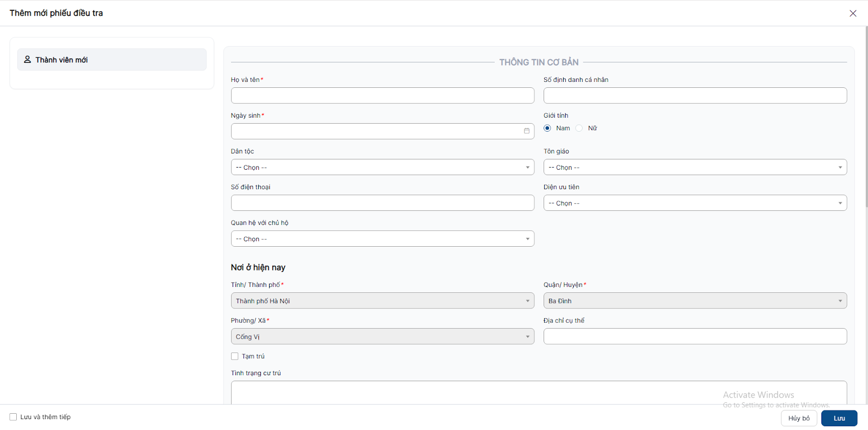Image resolution: width=868 pixels, height=430 pixels.
Task: Close the Thêm mới phiếu điều tra dialog
Action: (x=853, y=14)
